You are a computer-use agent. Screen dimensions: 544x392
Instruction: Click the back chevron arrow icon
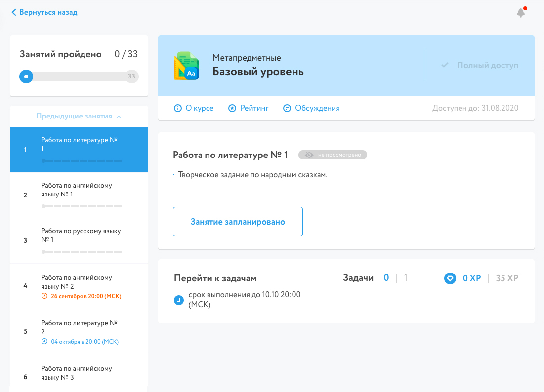tap(13, 12)
